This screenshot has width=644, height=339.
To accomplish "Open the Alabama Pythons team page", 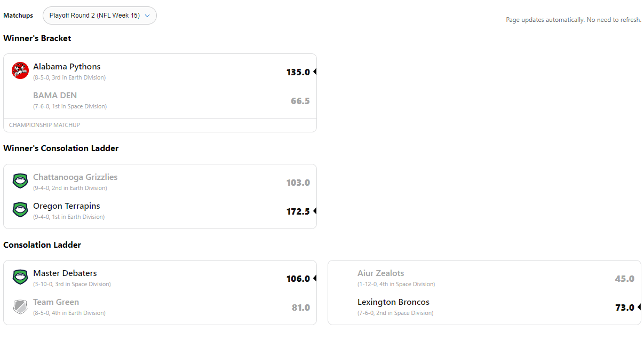I will coord(67,67).
